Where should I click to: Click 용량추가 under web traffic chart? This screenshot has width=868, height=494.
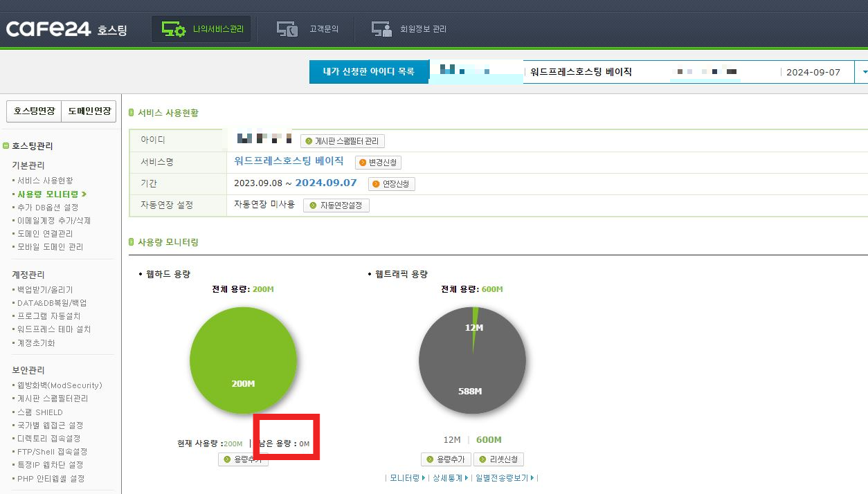446,459
